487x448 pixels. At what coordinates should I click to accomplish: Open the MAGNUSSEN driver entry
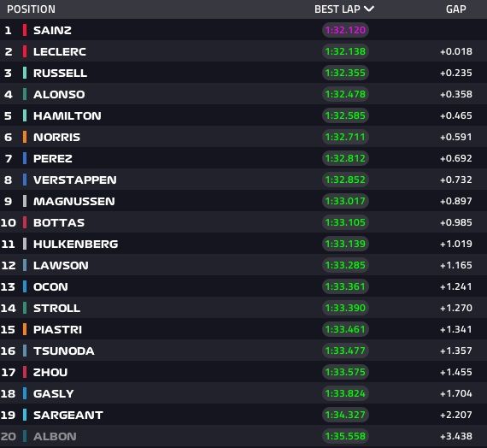point(243,201)
